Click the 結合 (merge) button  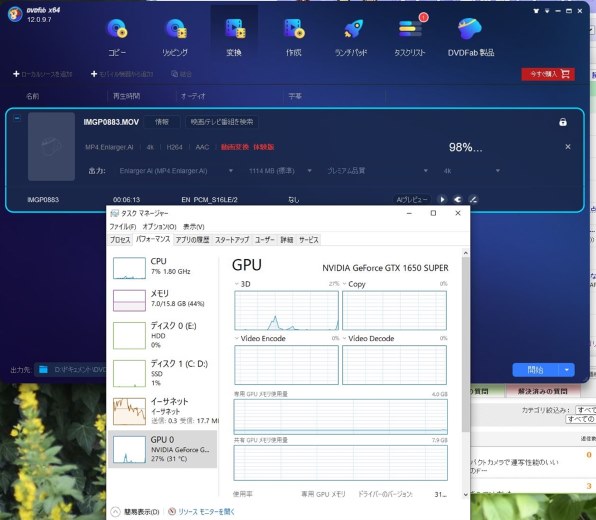coord(181,74)
